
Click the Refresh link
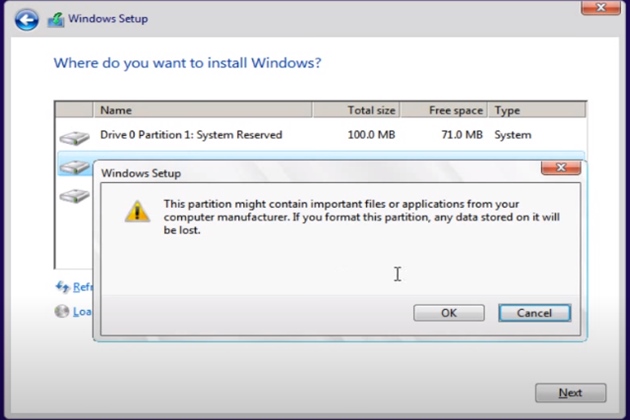(82, 287)
